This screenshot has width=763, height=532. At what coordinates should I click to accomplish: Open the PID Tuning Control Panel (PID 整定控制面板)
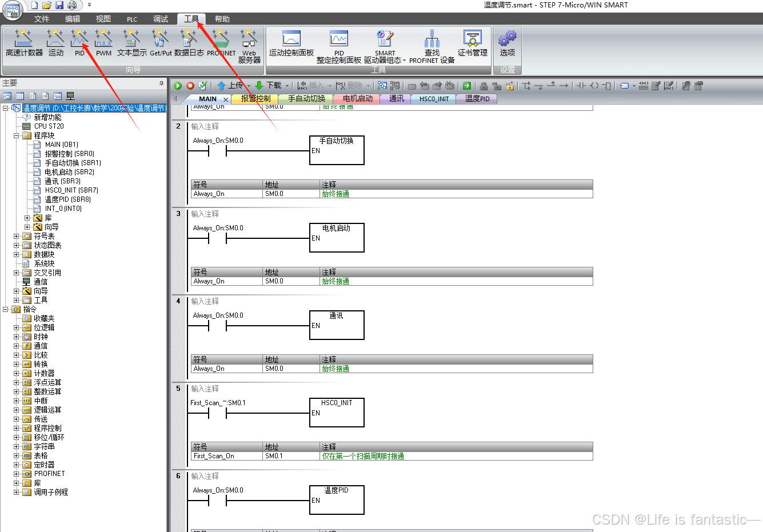339,46
